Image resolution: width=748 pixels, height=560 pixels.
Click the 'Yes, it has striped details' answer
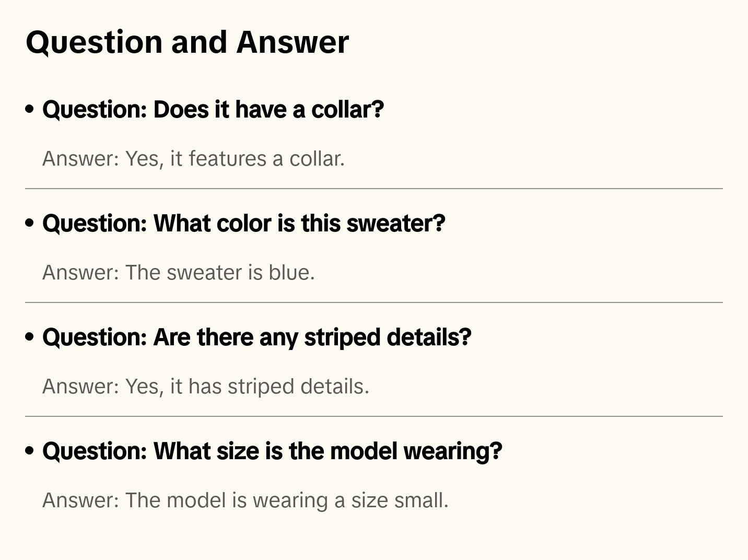[206, 387]
